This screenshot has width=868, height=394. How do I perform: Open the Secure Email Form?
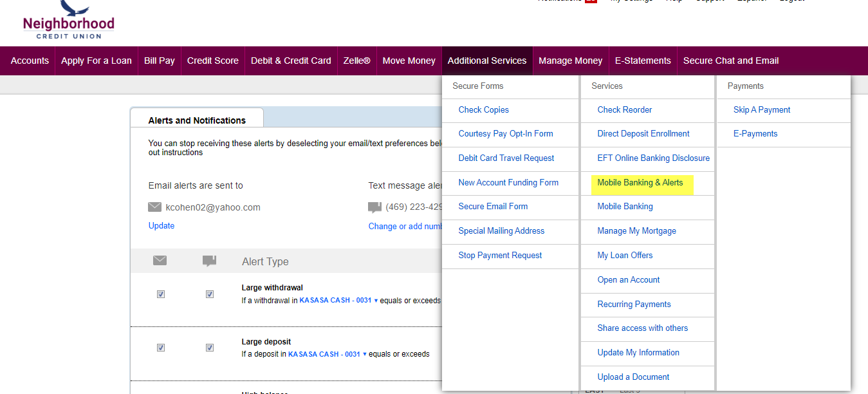(x=493, y=206)
